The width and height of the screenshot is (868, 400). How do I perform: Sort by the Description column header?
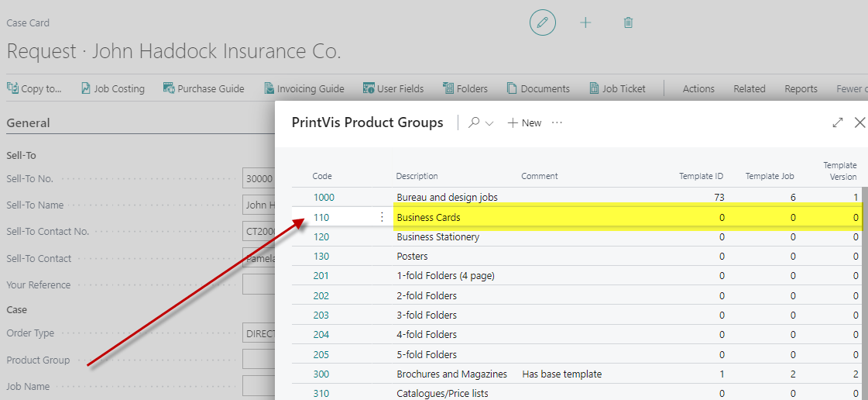click(417, 176)
